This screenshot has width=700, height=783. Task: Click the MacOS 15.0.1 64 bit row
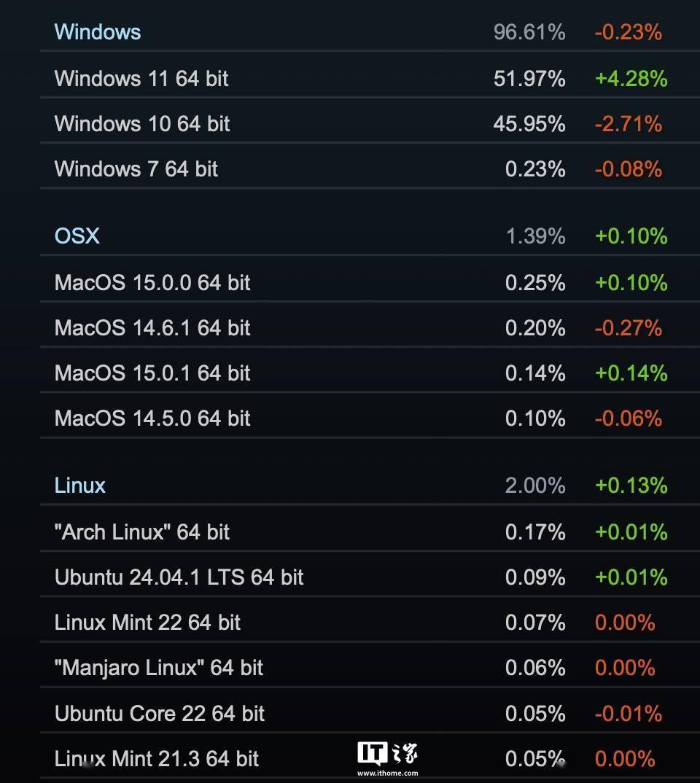point(370,373)
